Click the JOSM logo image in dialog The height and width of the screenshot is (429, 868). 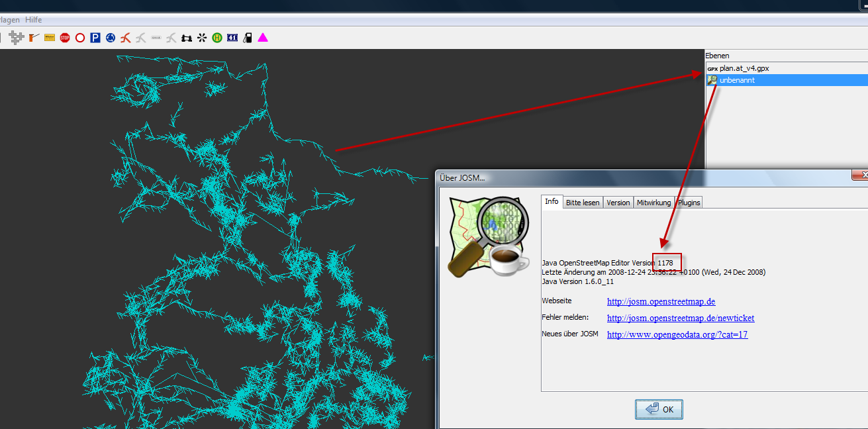coord(489,237)
